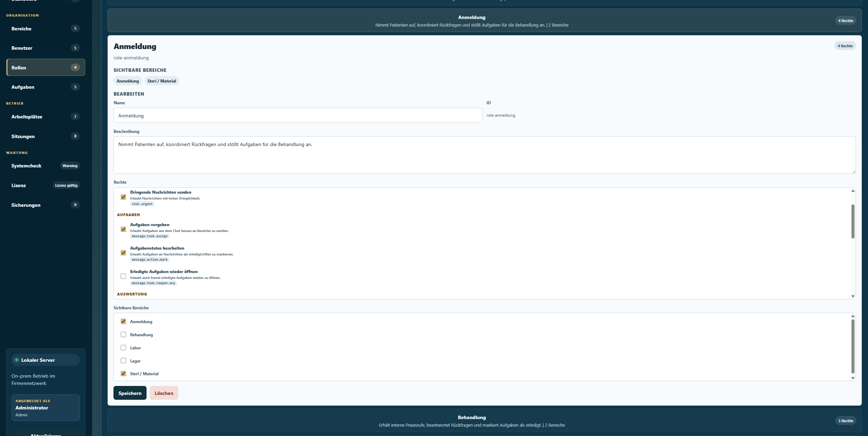This screenshot has width=868, height=436.
Task: Toggle Aufgabenstatus bearbeiten checkbox
Action: tap(123, 253)
